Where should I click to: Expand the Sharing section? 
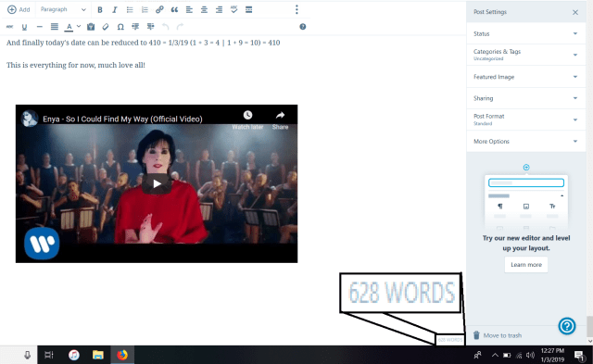click(x=525, y=98)
